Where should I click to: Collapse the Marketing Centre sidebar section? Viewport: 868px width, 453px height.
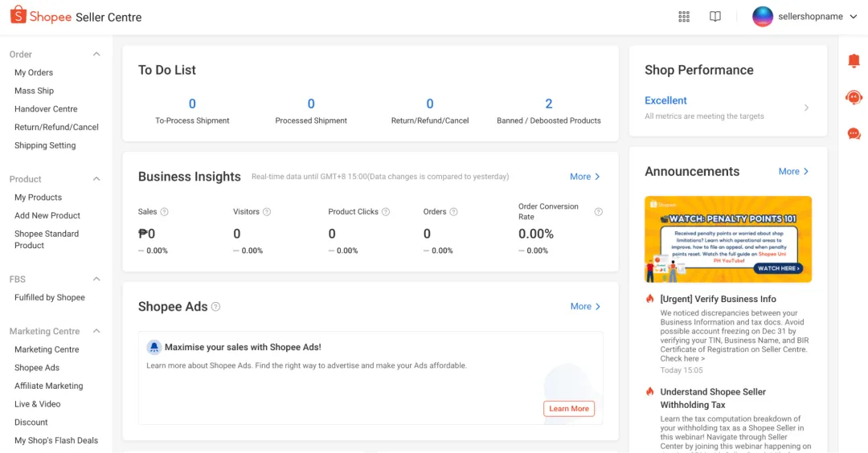click(x=96, y=331)
